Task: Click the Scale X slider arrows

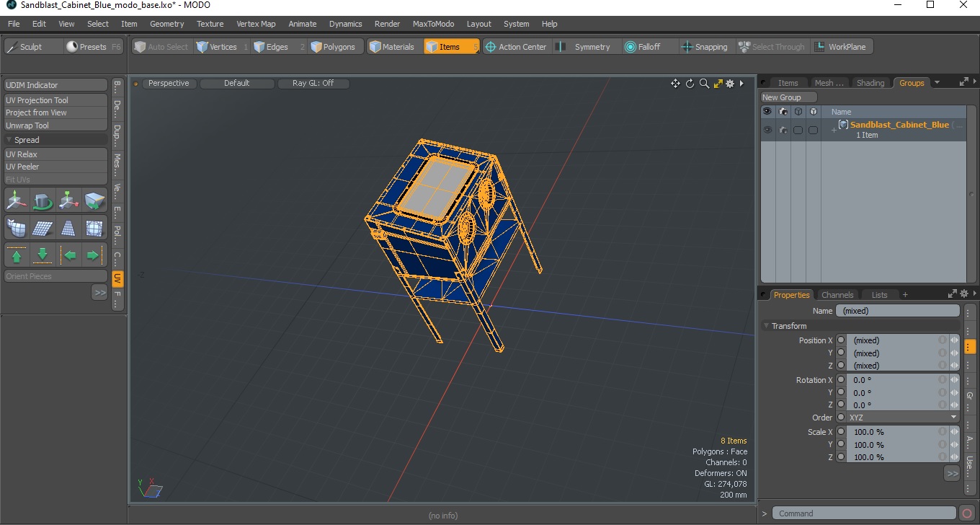Action: pos(954,432)
